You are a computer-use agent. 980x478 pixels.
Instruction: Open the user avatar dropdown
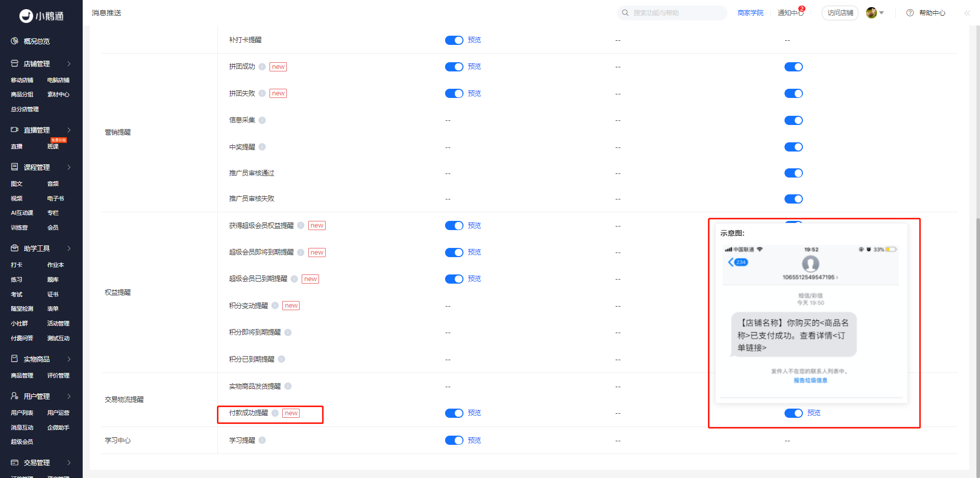[875, 13]
